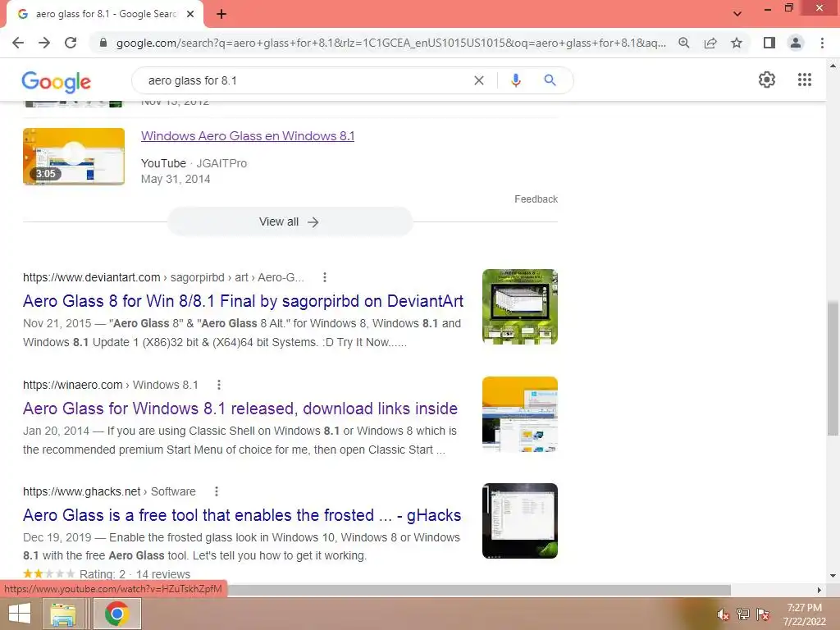This screenshot has width=840, height=630.
Task: Open the network tray icon
Action: (x=743, y=614)
